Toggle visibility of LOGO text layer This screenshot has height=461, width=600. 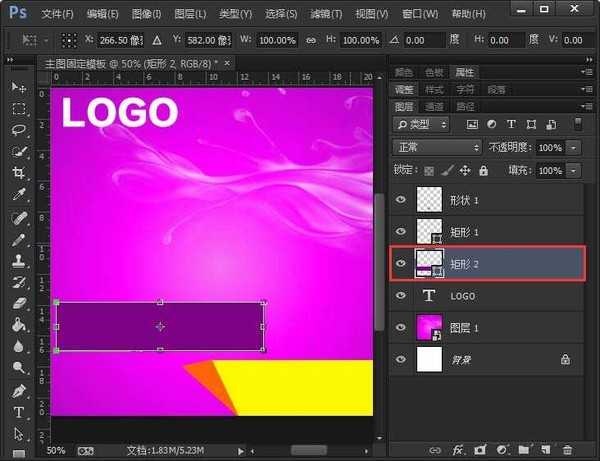tap(402, 296)
